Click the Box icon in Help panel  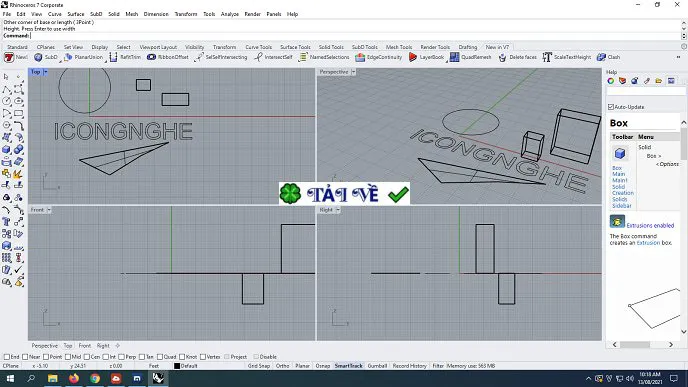[x=620, y=154]
